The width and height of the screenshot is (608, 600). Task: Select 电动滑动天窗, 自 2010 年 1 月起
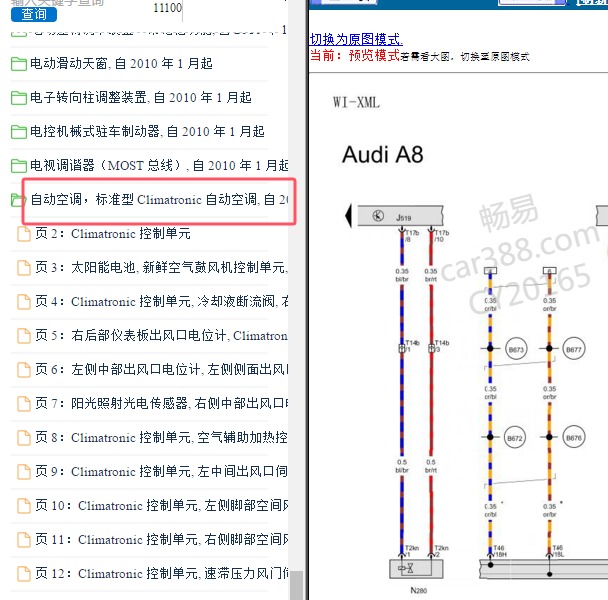pos(121,63)
